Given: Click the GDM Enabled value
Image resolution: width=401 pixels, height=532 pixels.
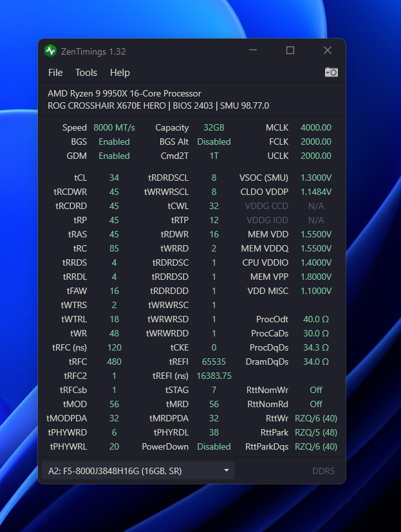Looking at the screenshot, I should 114,156.
